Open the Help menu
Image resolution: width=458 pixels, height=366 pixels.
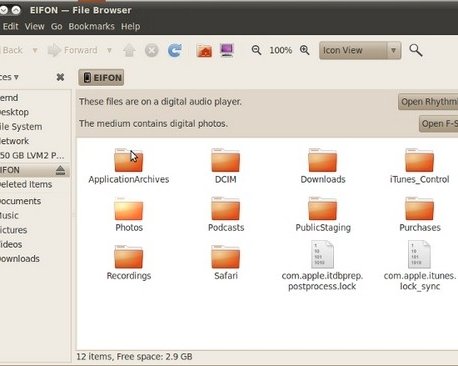click(130, 26)
